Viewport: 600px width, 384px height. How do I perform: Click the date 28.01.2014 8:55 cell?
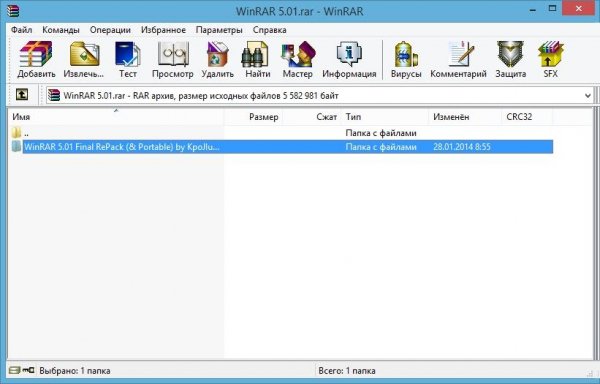click(x=461, y=147)
